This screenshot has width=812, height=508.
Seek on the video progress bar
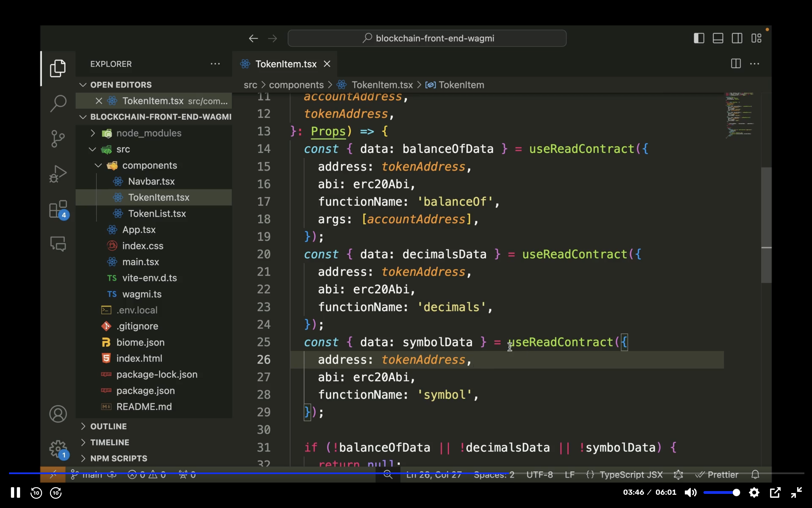pyautogui.click(x=406, y=473)
